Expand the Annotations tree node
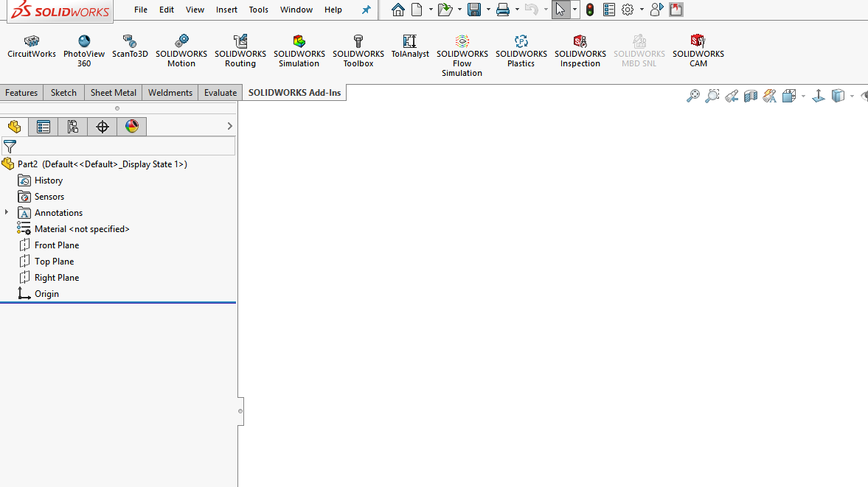Image resolution: width=868 pixels, height=487 pixels. click(7, 212)
